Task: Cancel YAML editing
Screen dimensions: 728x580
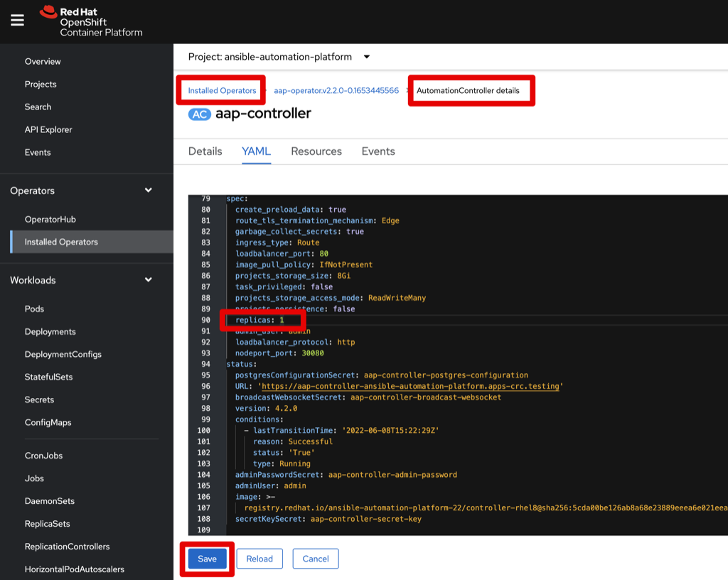Action: tap(316, 559)
